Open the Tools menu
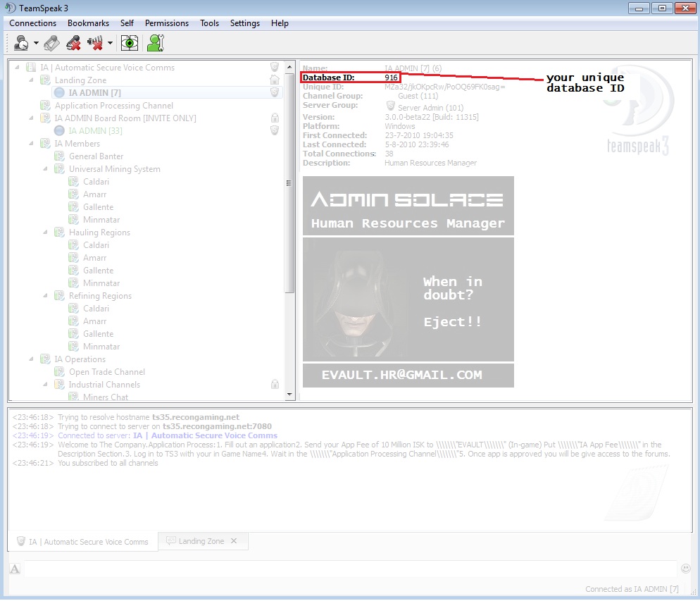The height and width of the screenshot is (601, 700). click(209, 23)
